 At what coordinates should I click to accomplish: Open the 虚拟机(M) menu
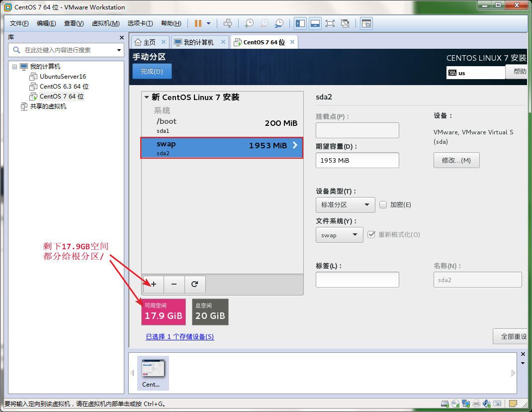pyautogui.click(x=105, y=23)
